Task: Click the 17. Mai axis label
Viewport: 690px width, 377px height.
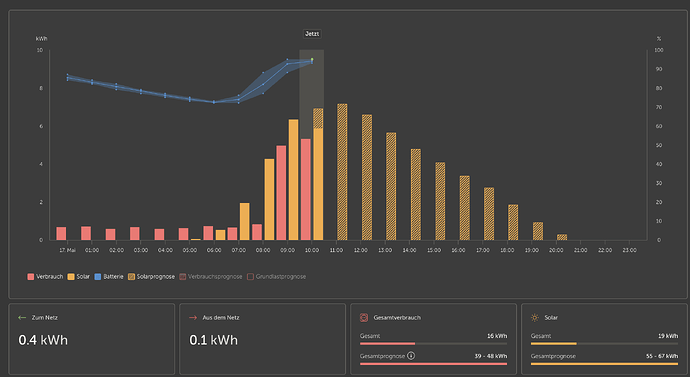Action: click(67, 250)
